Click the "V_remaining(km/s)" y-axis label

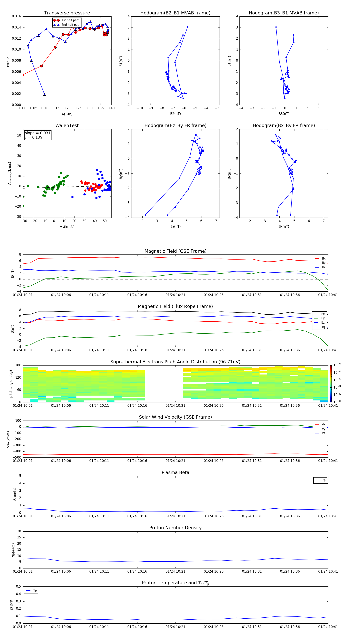pos(10,173)
